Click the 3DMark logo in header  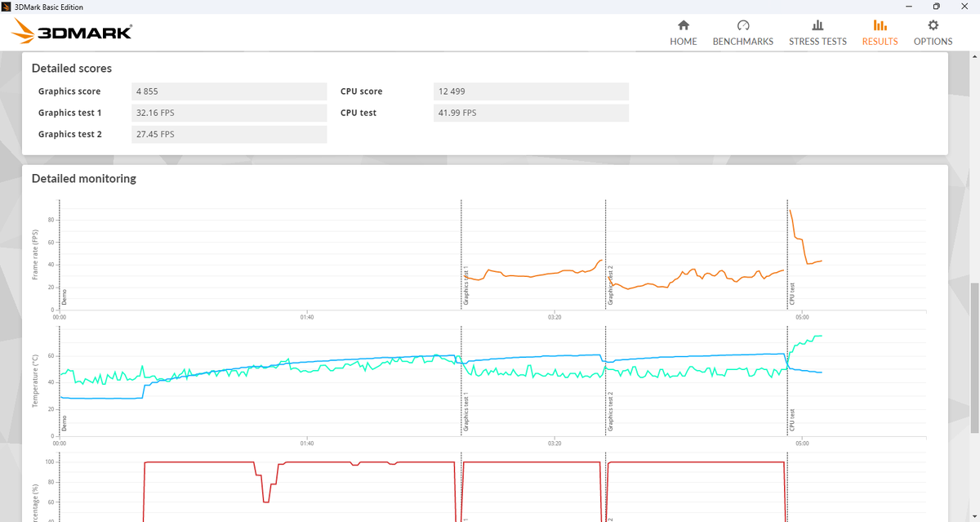click(72, 33)
